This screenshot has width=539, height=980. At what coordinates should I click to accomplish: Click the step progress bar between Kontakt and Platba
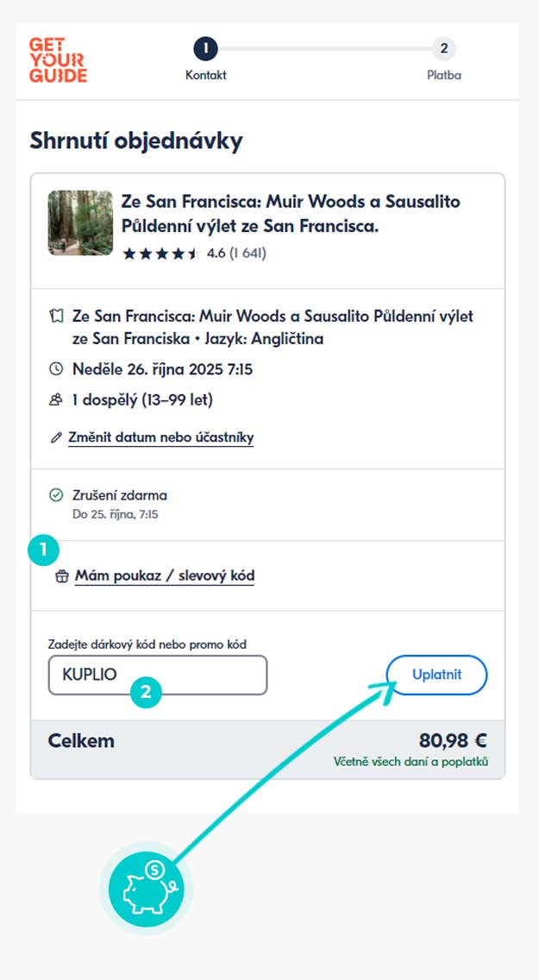[x=325, y=49]
